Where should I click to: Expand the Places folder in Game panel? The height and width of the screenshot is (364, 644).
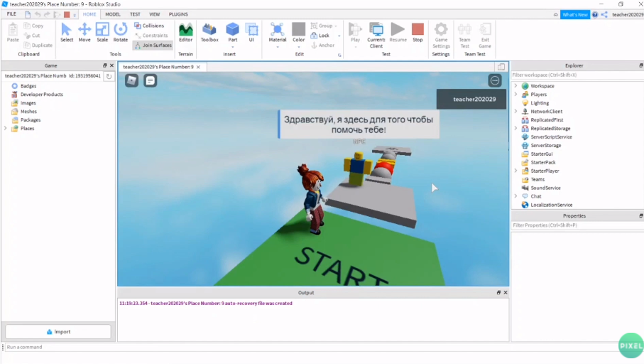[x=6, y=129]
